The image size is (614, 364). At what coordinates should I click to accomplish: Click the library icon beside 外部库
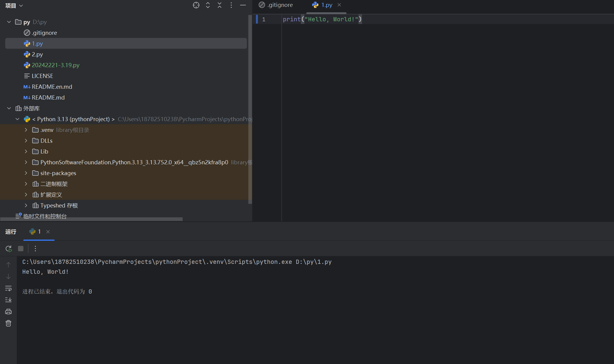(x=19, y=108)
